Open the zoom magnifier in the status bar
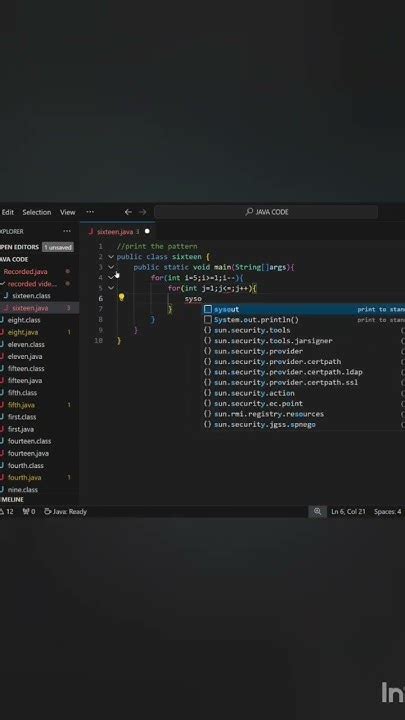 [x=317, y=511]
